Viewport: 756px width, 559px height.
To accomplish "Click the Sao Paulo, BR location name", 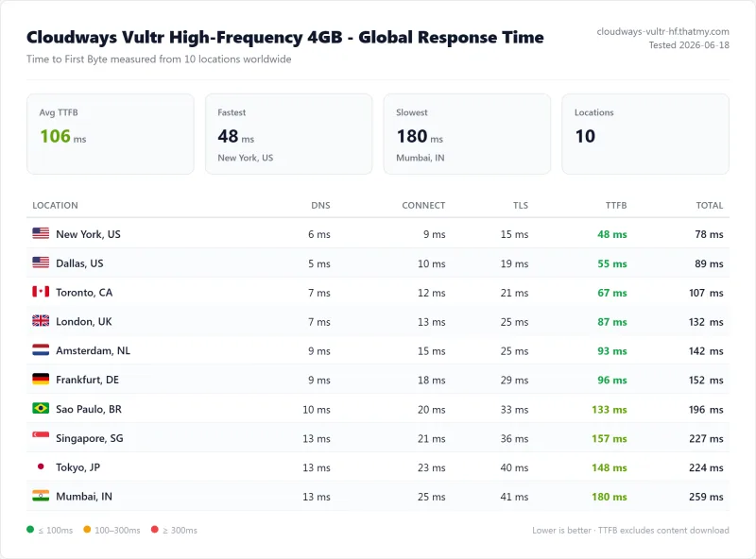I will pyautogui.click(x=89, y=409).
